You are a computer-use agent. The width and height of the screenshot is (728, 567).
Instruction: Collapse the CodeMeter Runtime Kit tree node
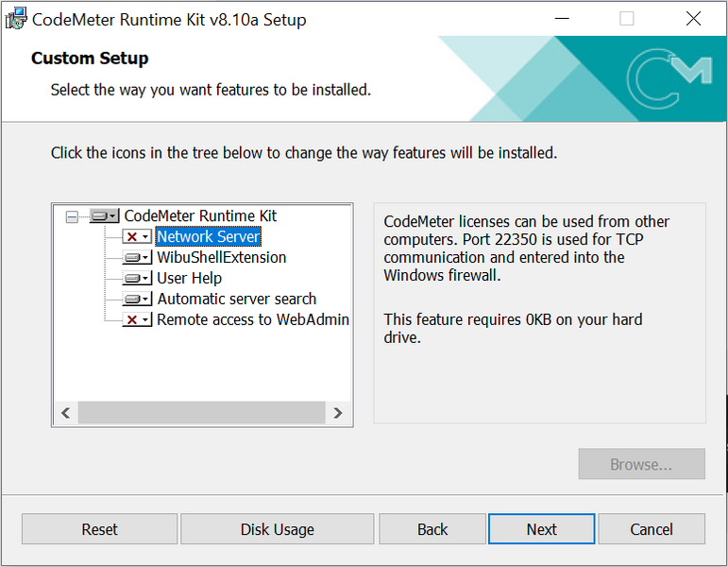tap(73, 216)
